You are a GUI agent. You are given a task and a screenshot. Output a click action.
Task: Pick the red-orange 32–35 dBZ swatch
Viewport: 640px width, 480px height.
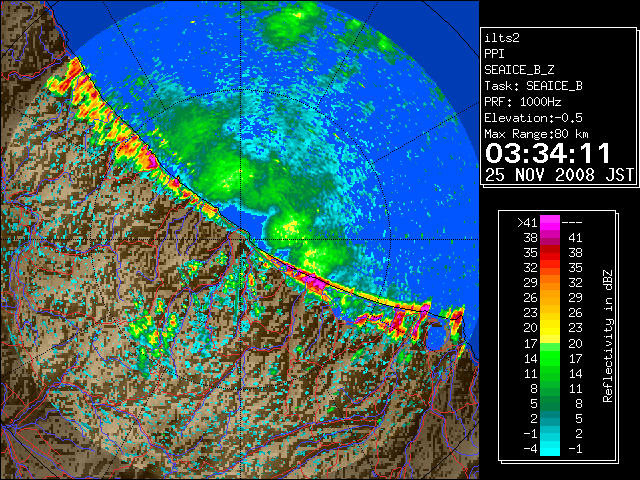(x=550, y=268)
